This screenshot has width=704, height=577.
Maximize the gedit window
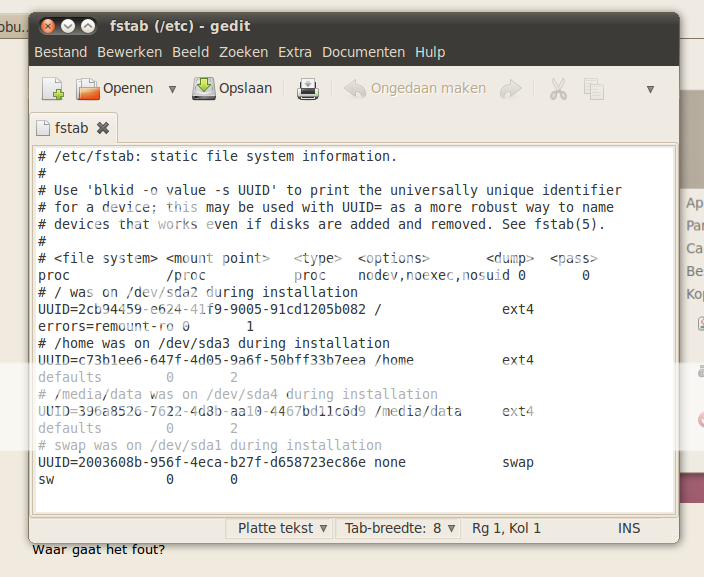click(88, 26)
